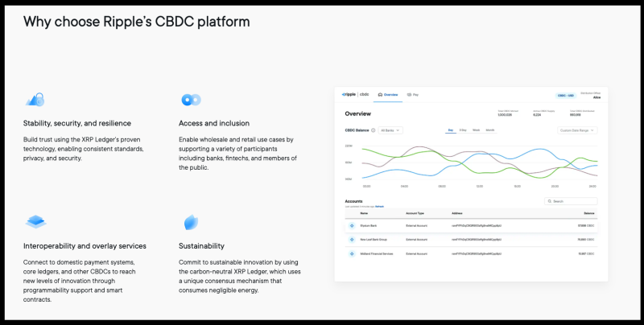Click the Total CBDC Minted statistic
This screenshot has height=325, width=644.
click(x=508, y=113)
